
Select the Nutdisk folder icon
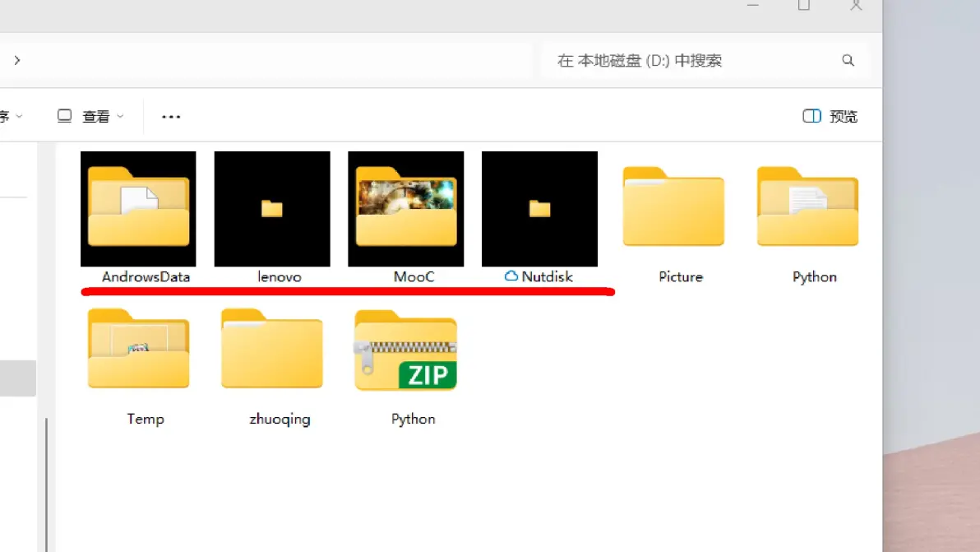[539, 209]
